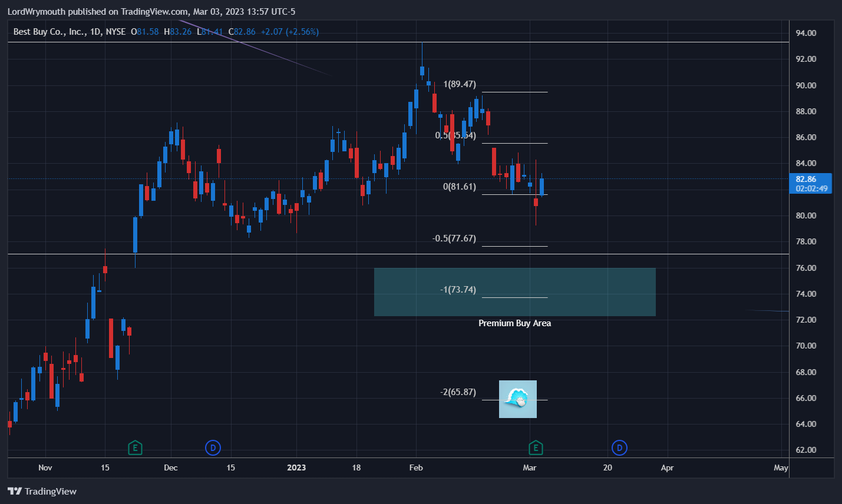Click the green earnings marker near Mar

click(x=535, y=448)
